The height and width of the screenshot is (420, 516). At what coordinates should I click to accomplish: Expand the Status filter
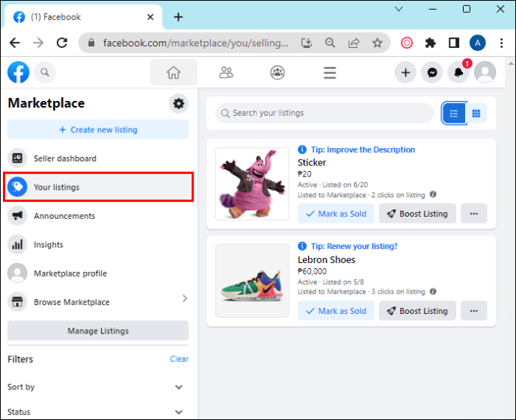pyautogui.click(x=179, y=412)
